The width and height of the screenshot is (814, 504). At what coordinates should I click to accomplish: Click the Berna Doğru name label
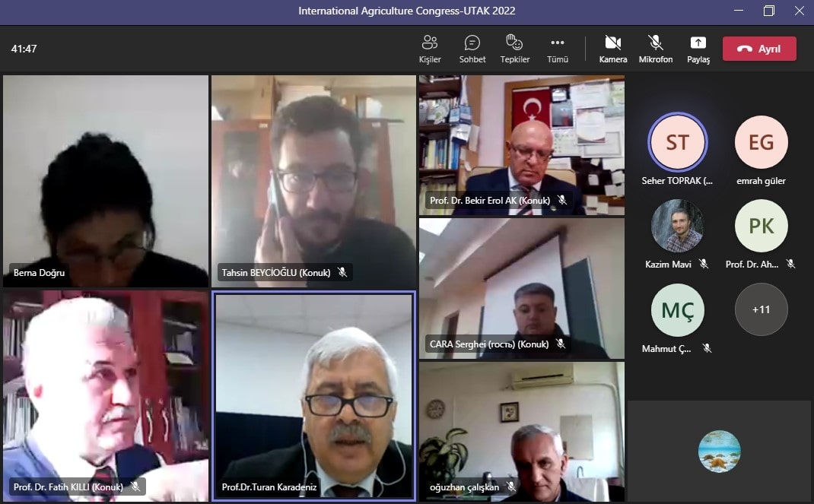tap(39, 273)
